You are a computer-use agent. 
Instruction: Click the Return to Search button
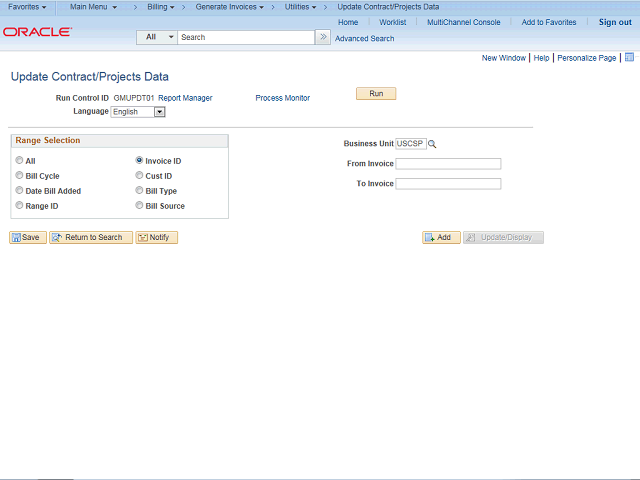[x=91, y=238]
